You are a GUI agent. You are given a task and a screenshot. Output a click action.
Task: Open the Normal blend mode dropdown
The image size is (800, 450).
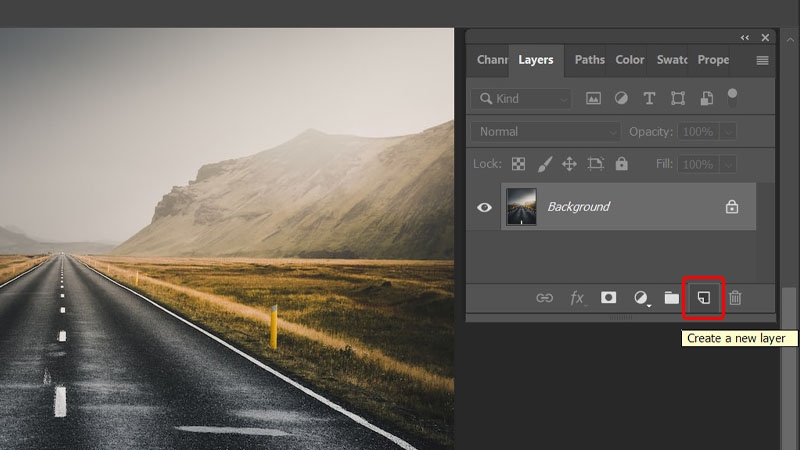point(545,132)
